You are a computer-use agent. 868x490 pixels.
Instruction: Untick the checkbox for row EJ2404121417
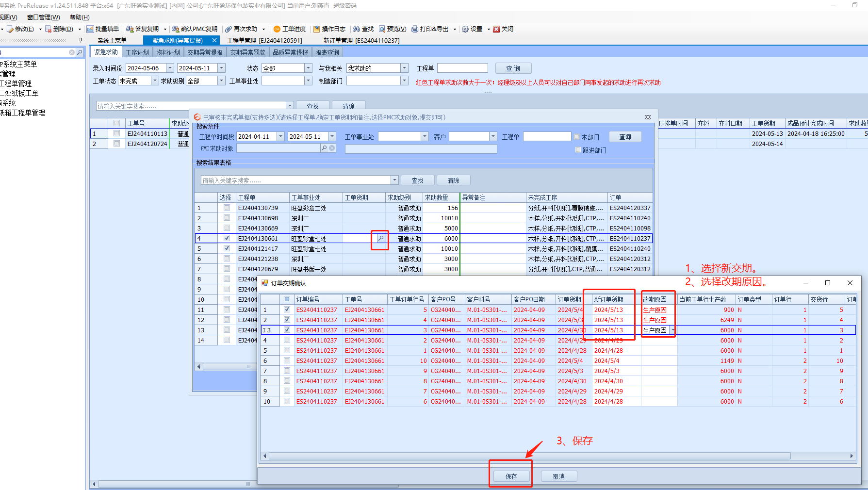pyautogui.click(x=227, y=248)
